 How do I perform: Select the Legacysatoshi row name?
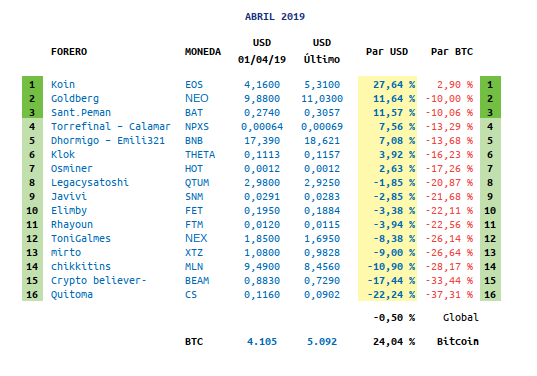90,183
